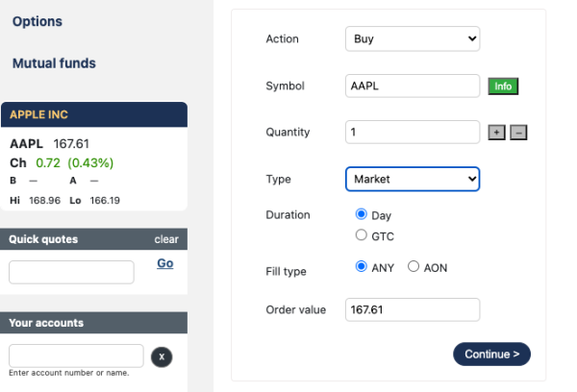Click the plus quantity increment button
The width and height of the screenshot is (577, 392).
pos(496,133)
